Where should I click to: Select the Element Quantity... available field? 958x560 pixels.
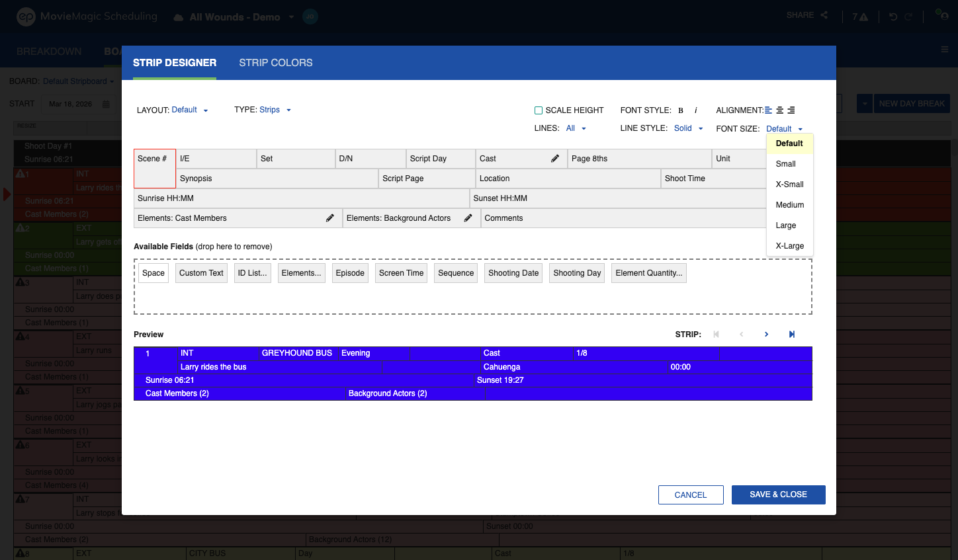[x=649, y=273]
